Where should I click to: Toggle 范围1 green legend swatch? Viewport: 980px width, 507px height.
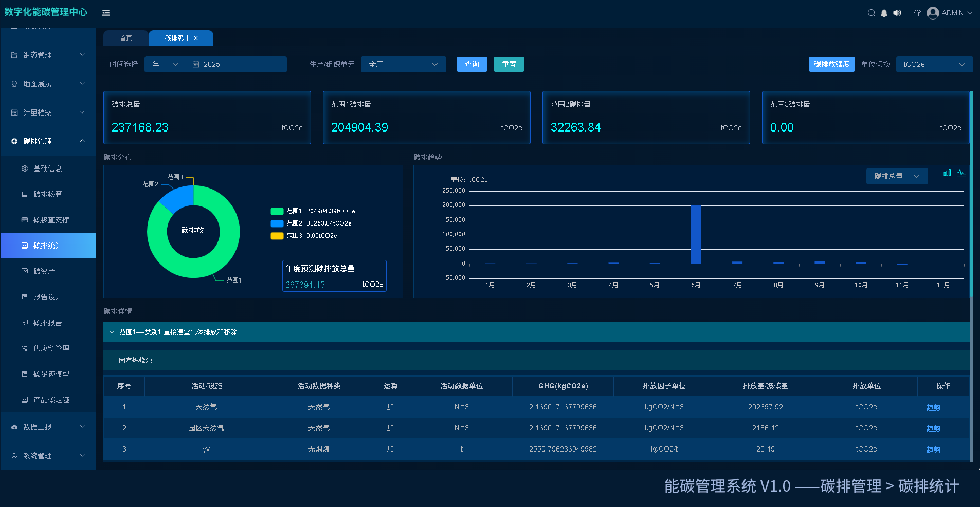[277, 211]
